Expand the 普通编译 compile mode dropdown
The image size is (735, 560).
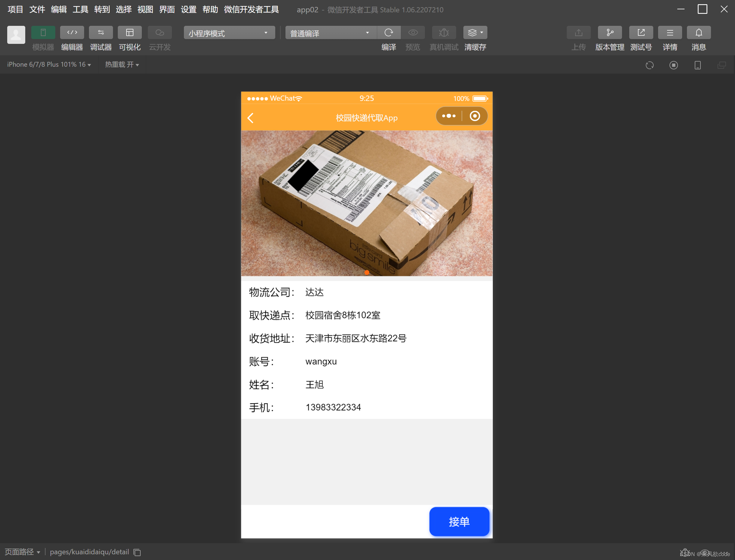[330, 33]
